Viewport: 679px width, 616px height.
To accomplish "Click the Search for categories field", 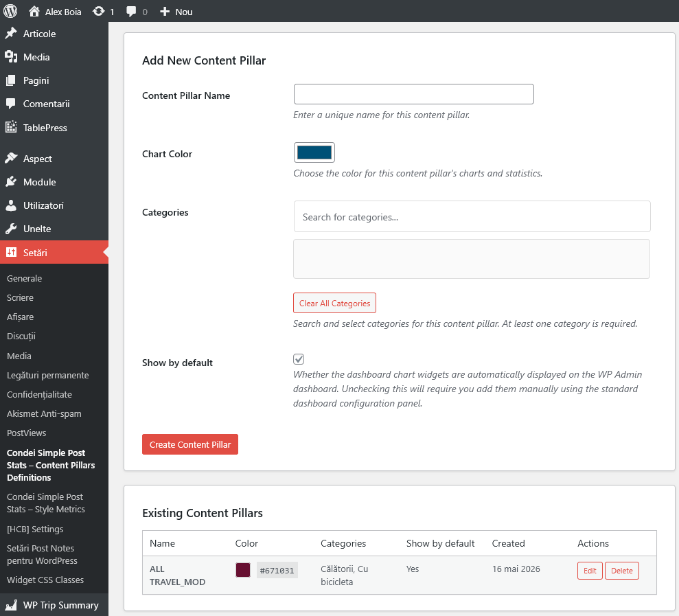I will click(472, 216).
